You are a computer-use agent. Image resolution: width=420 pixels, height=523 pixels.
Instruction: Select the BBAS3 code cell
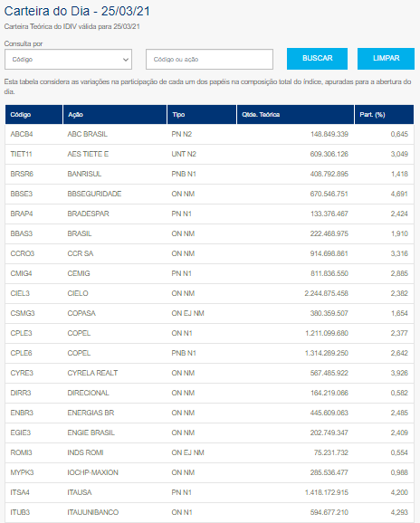click(x=22, y=233)
